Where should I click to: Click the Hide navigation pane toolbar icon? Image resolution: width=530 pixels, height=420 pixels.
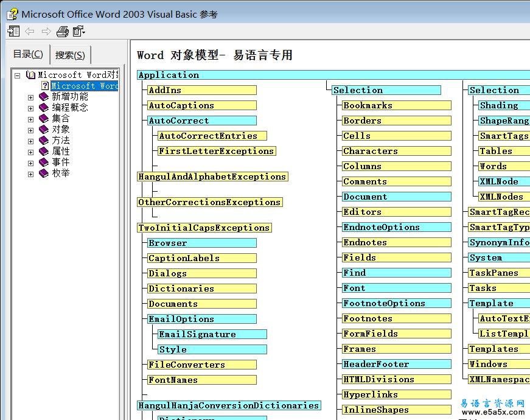13,31
